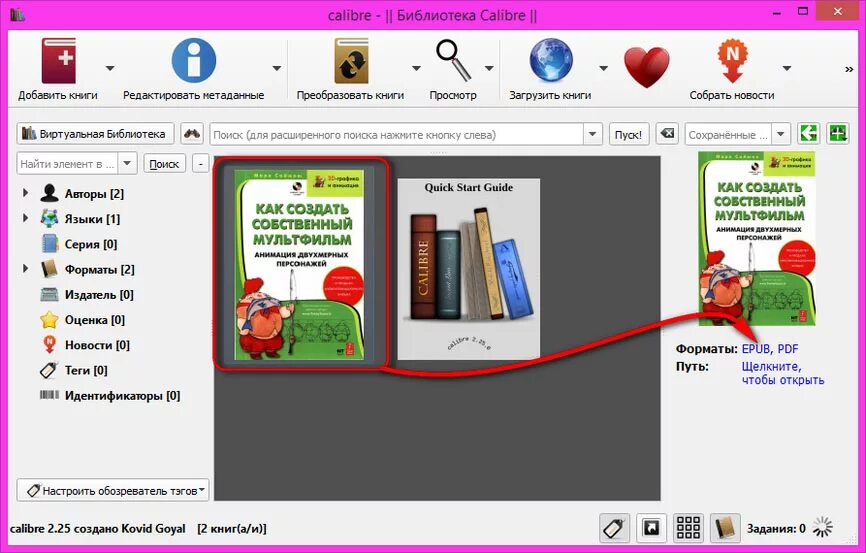The width and height of the screenshot is (866, 553).
Task: Toggle the cover grid view icon
Action: click(x=688, y=528)
